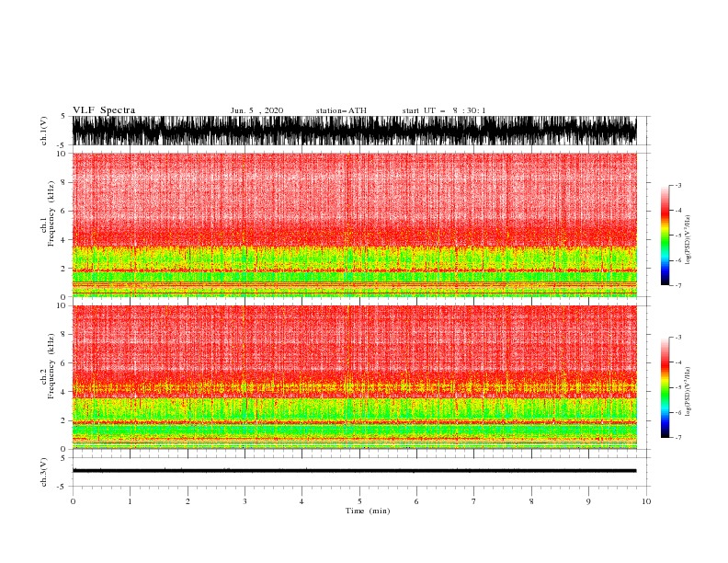
Task: Click the 'start UT = 8 :30: 1' text
Action: [x=444, y=110]
